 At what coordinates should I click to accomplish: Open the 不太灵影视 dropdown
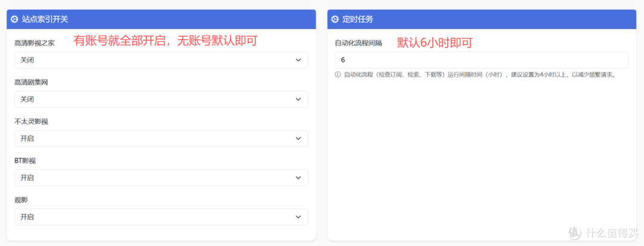pos(161,139)
